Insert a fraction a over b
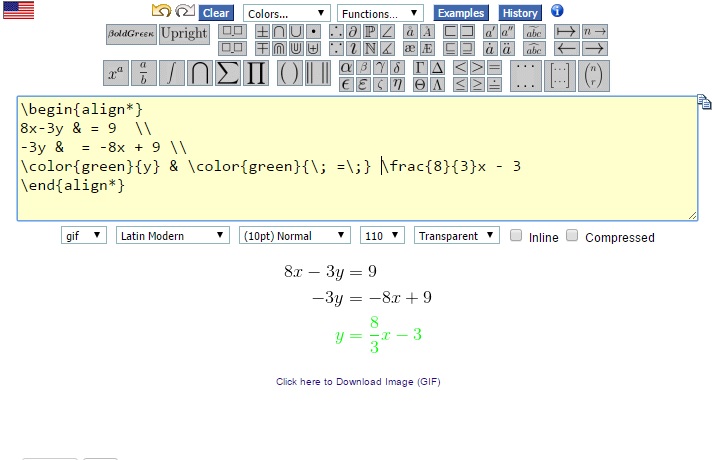This screenshot has height=460, width=712. coord(143,73)
